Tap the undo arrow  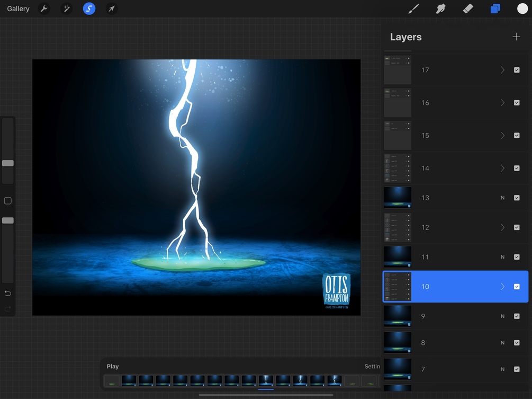coord(8,293)
